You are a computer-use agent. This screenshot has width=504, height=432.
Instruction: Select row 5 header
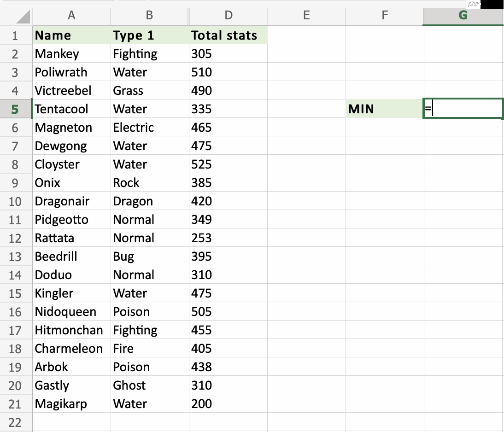coord(15,109)
